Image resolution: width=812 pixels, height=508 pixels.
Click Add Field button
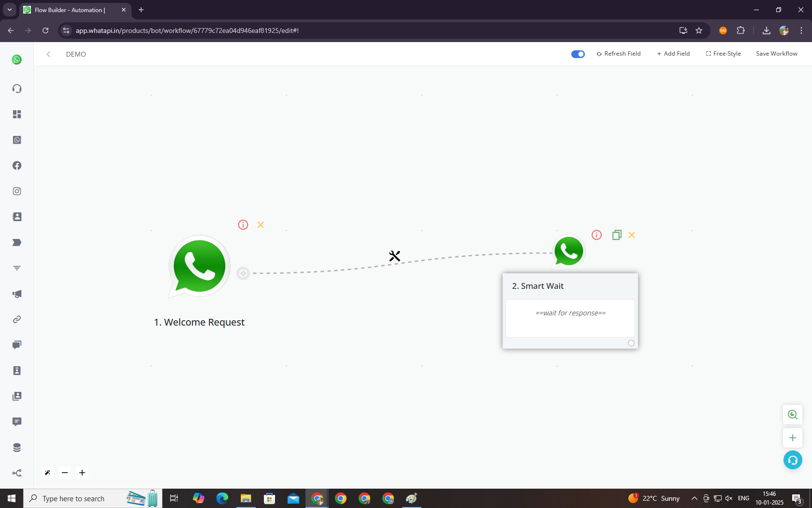pyautogui.click(x=673, y=54)
